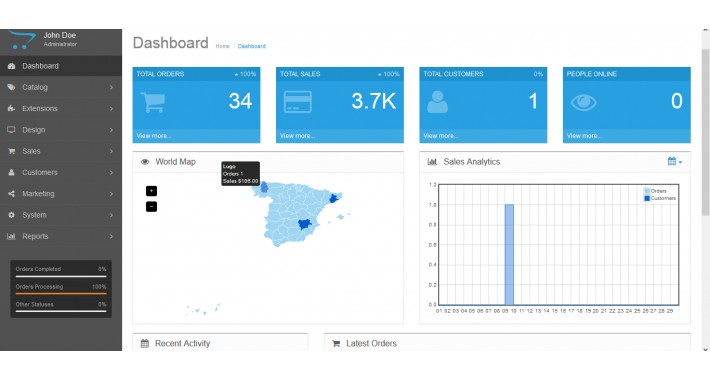This screenshot has width=710, height=380.
Task: Click the dark blue northeastern map region
Action: (334, 198)
